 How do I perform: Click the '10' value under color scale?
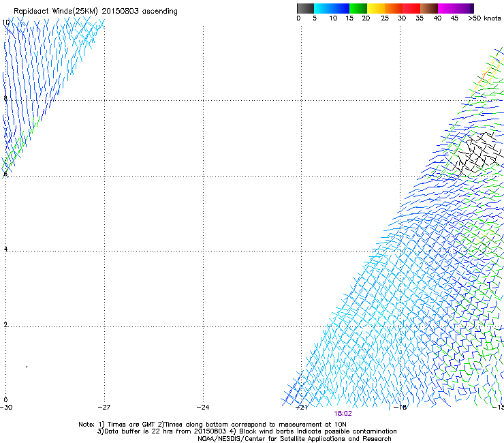pyautogui.click(x=333, y=18)
